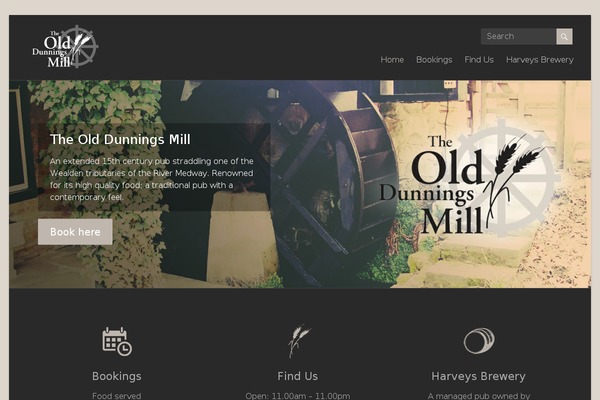Click the large Old Dunnings Mill banner logo

(x=469, y=179)
